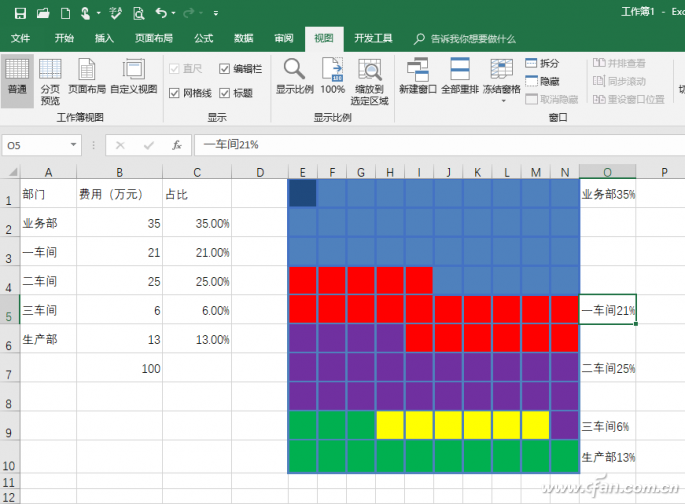Screen dimensions: 685x504
Task: Click the confirm checkmark in formula bar
Action: tap(149, 145)
